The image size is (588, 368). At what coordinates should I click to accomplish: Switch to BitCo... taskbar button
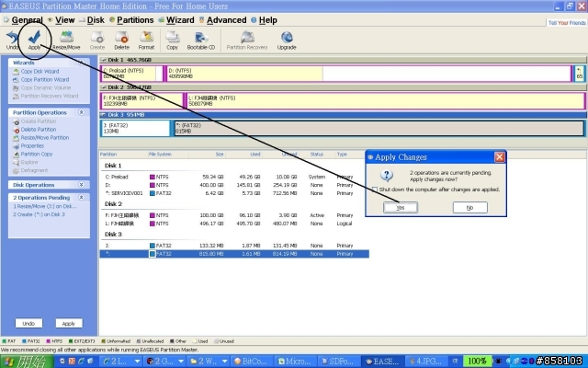pyautogui.click(x=251, y=362)
